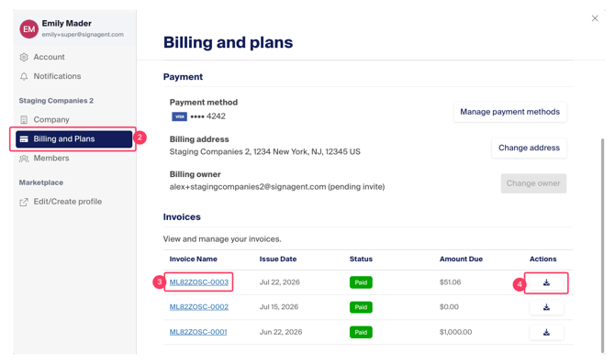Click Manage payment methods
The image size is (615, 364).
[509, 112]
